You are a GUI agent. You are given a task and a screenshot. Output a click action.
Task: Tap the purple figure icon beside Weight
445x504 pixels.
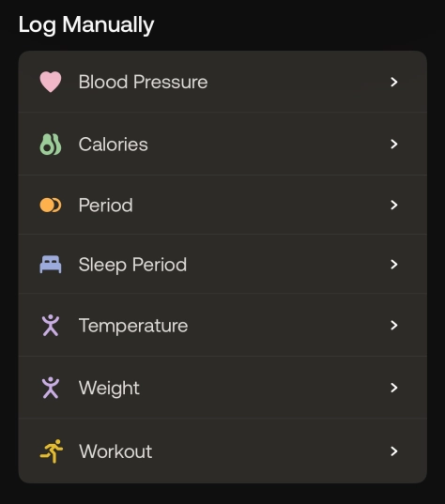point(51,388)
